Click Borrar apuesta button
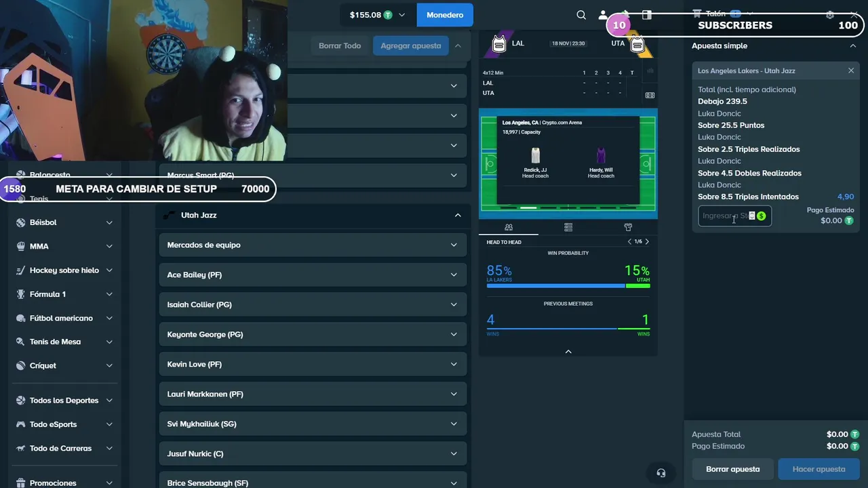Viewport: 868px width, 488px height. click(x=732, y=469)
